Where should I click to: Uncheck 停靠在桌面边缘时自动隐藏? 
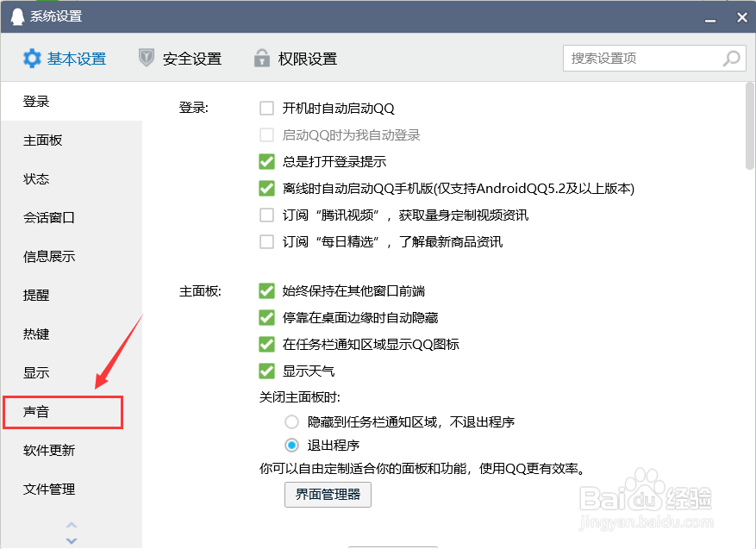266,318
